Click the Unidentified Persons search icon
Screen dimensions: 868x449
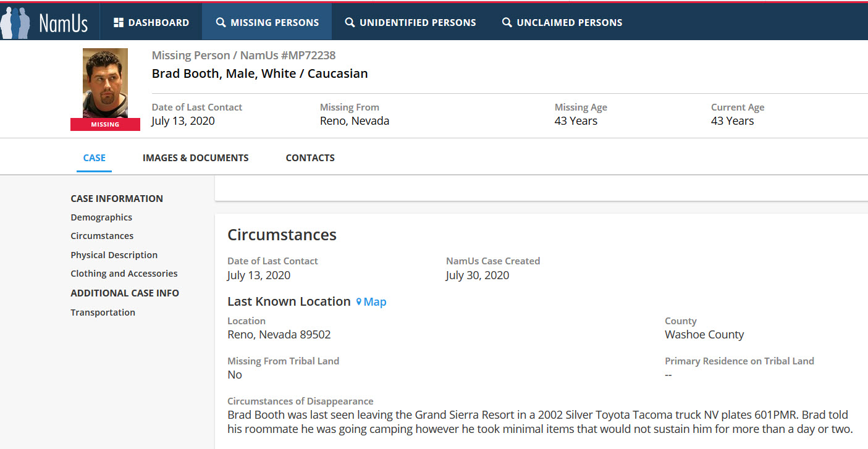[350, 23]
